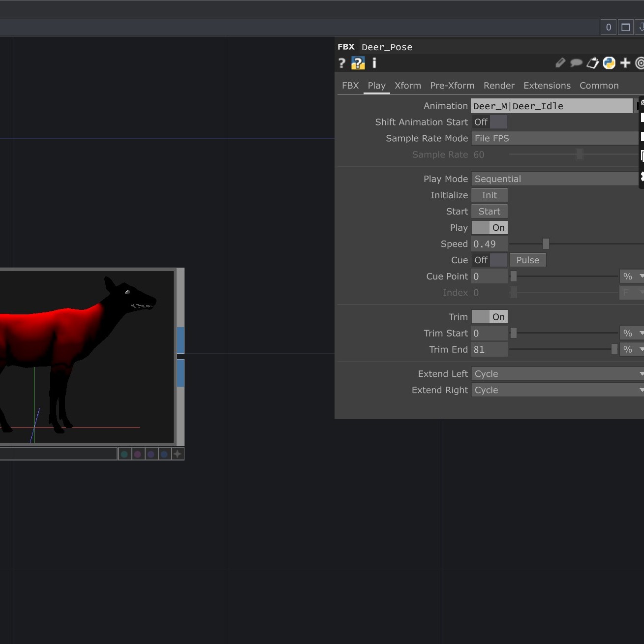Switch to the Xform parameter tab
The image size is (644, 644).
(407, 86)
